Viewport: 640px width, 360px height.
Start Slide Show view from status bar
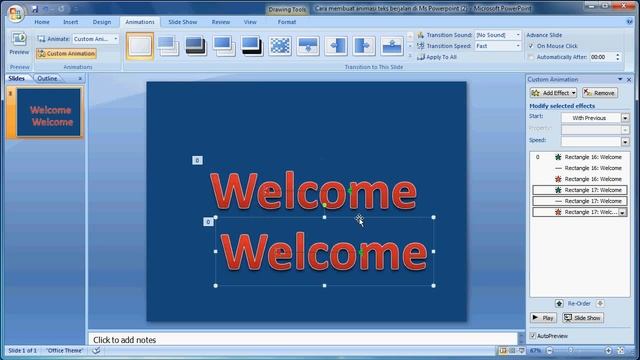(521, 351)
